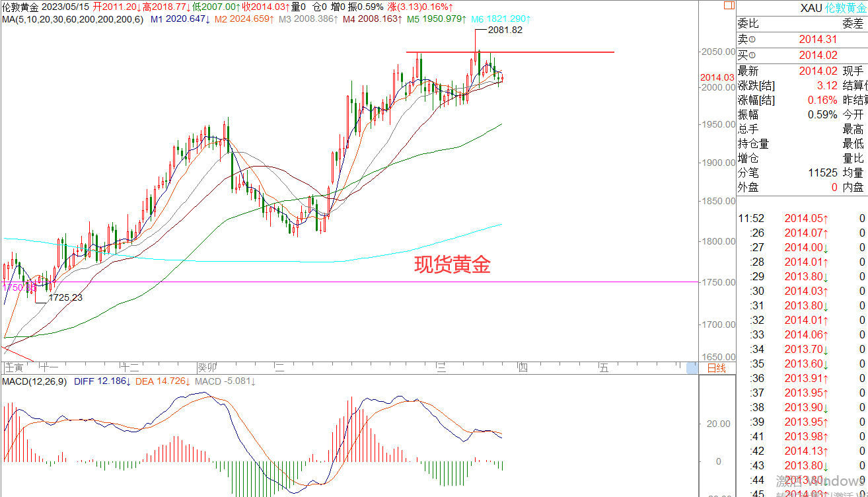Select the :34 tick row at 2013.70
Viewport: 868px width, 497px height.
(x=802, y=349)
